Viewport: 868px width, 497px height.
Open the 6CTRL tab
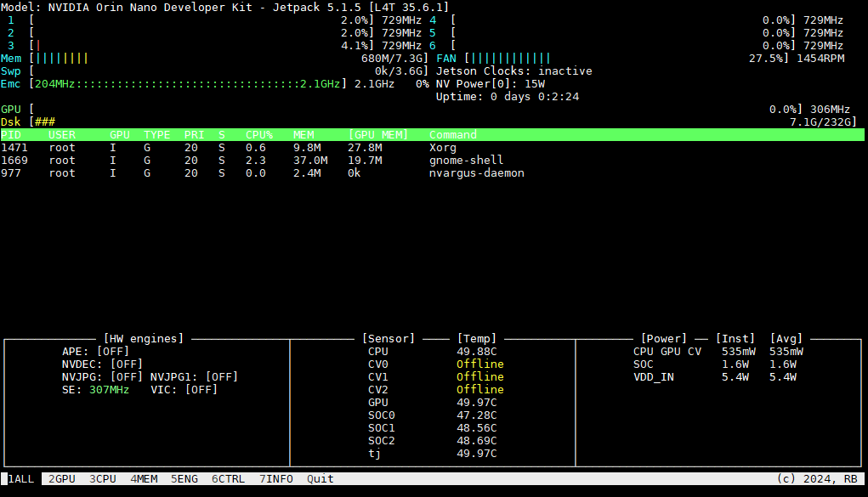(228, 479)
